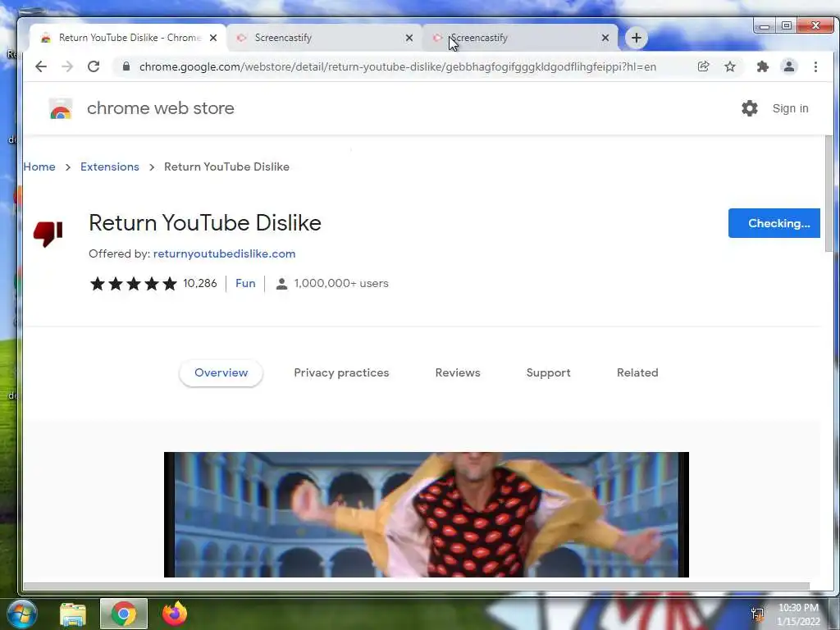The image size is (840, 630).
Task: Close the first Screencastify tab
Action: pos(409,38)
